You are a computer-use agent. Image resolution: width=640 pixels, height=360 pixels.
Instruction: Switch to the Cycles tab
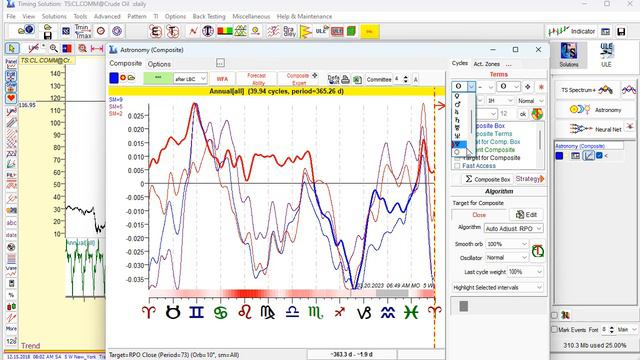(x=460, y=63)
